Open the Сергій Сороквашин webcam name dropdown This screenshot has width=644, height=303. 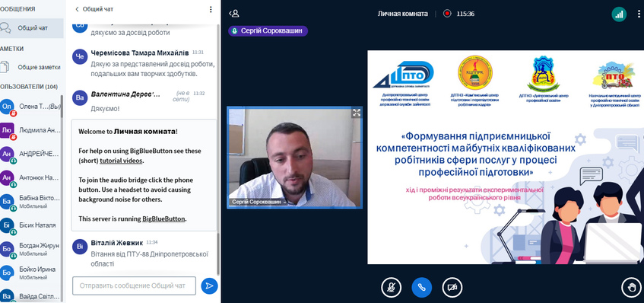click(259, 202)
